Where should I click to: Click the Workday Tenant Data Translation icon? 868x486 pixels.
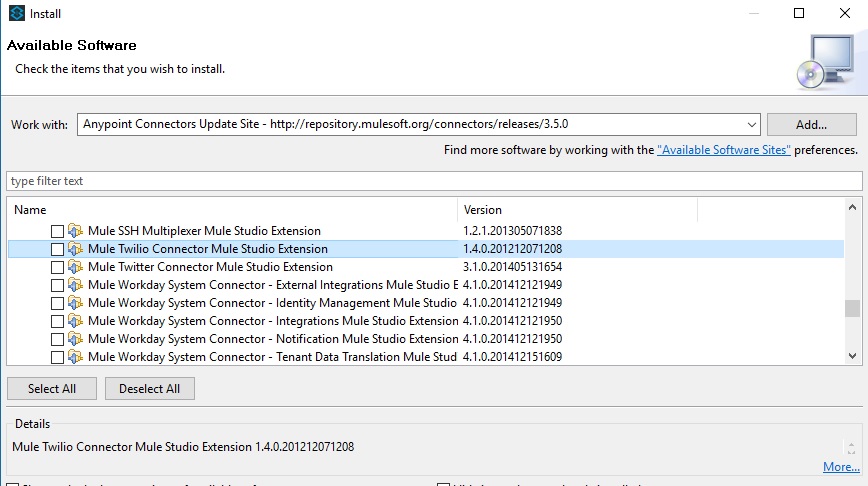(x=75, y=356)
